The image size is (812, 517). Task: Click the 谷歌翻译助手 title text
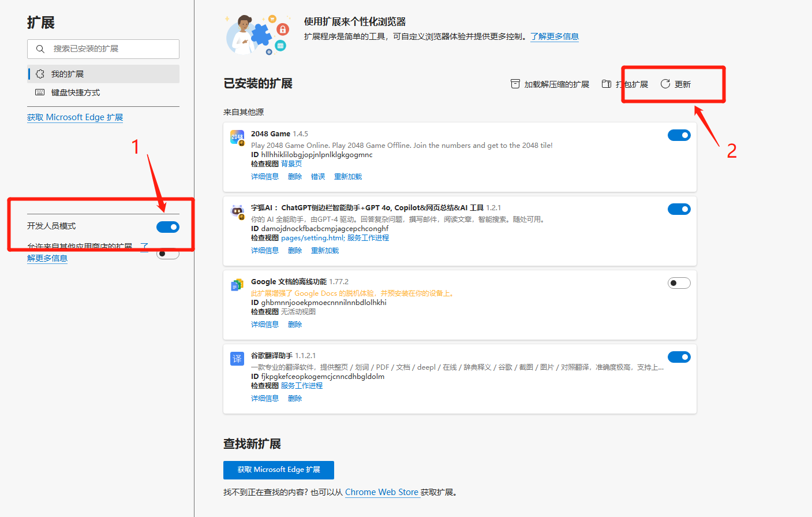[272, 356]
